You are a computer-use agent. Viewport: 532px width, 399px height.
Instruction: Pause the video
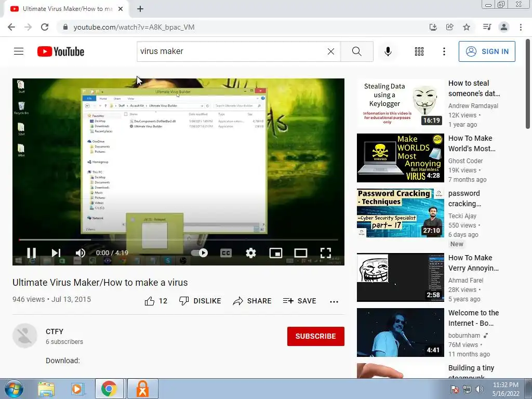[32, 253]
